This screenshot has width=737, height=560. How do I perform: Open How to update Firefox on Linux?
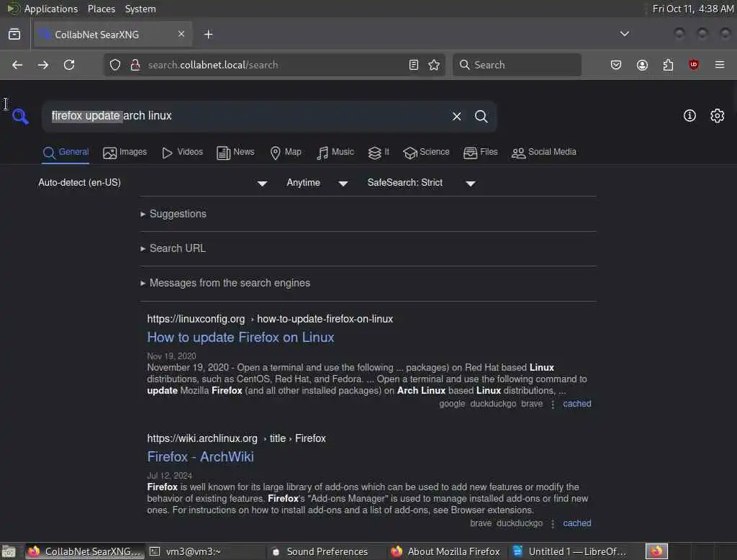[240, 338]
